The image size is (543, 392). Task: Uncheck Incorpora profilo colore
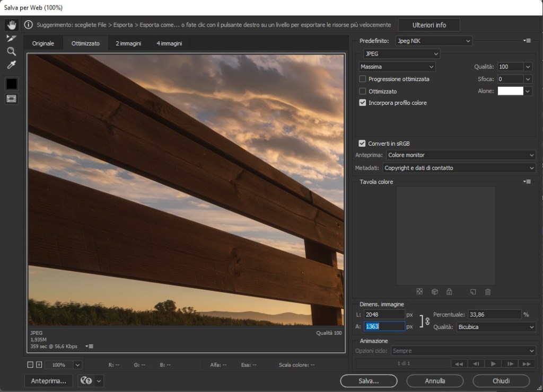pos(363,103)
